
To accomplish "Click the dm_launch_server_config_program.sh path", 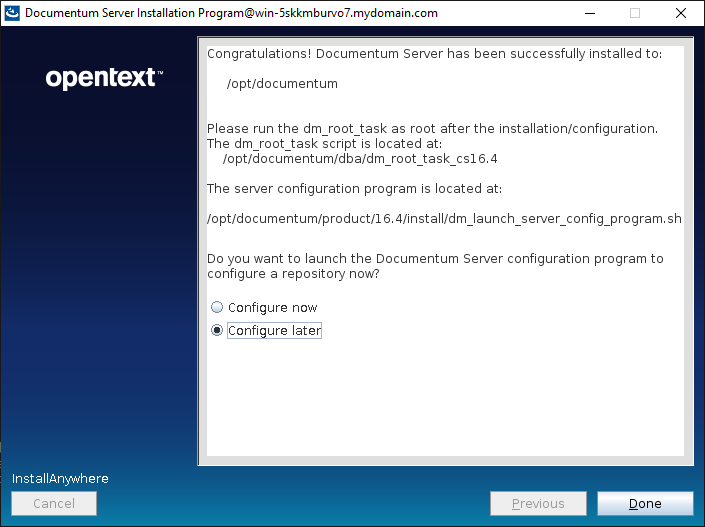I will [x=444, y=218].
